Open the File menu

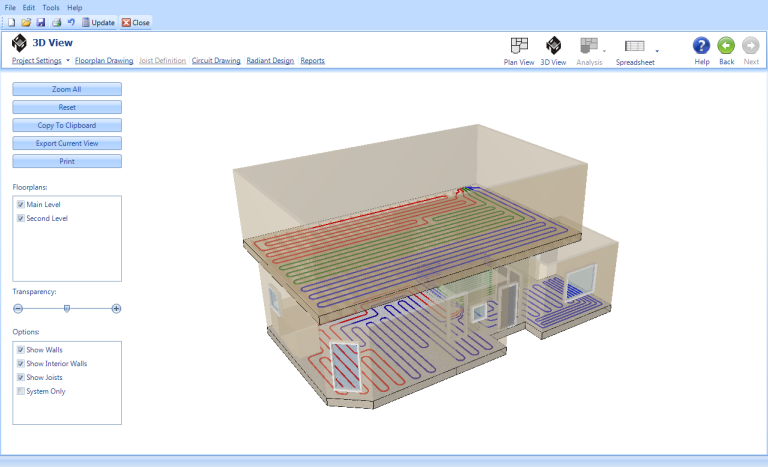(x=10, y=8)
